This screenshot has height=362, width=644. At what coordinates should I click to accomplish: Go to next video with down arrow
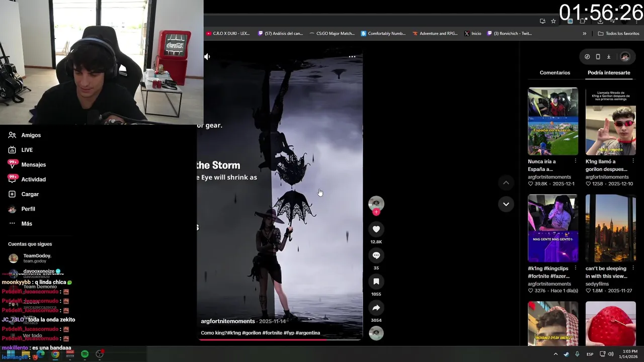click(x=506, y=204)
